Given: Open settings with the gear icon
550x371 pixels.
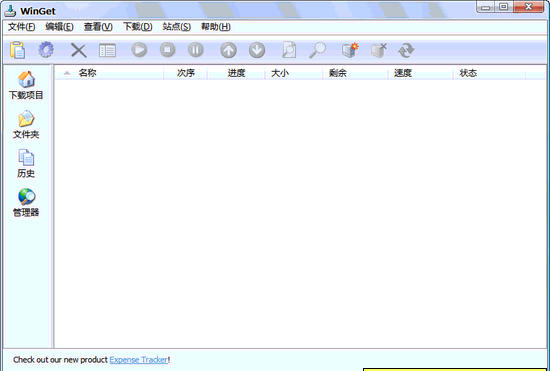Looking at the screenshot, I should coord(46,50).
